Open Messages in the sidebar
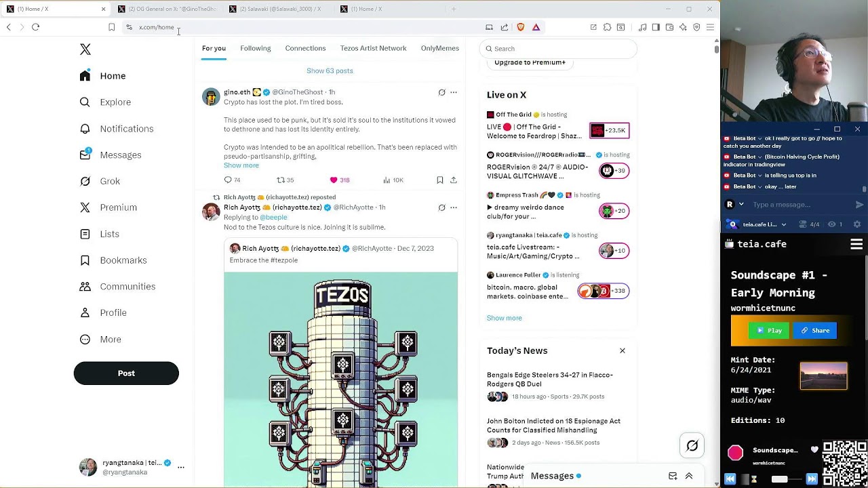 click(x=111, y=155)
